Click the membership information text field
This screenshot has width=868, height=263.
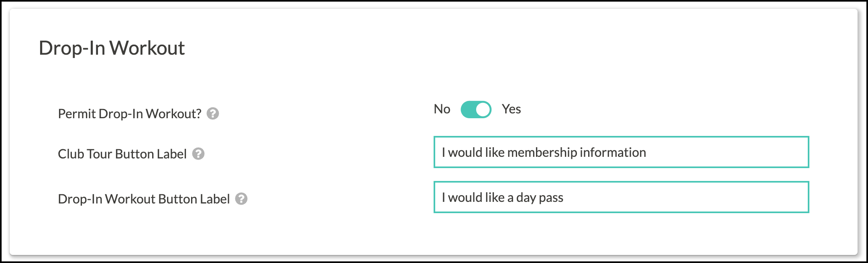621,152
